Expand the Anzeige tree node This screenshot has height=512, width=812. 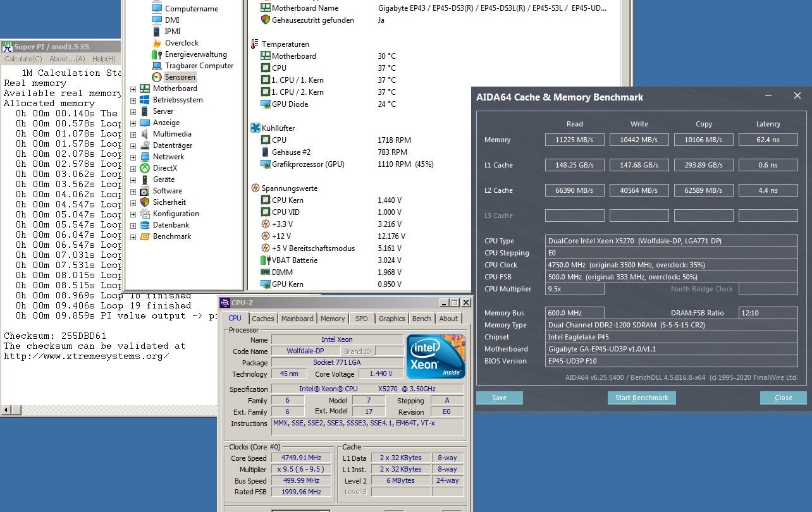133,123
